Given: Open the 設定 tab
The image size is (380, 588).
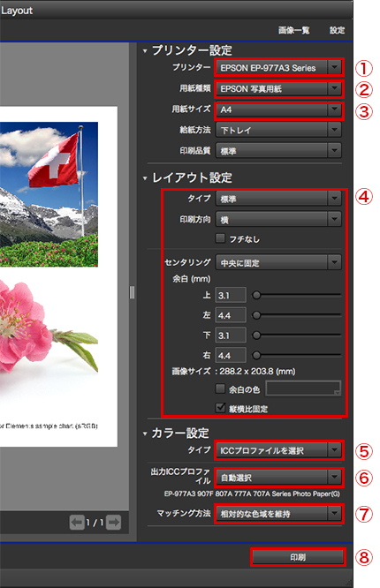Looking at the screenshot, I should 338,30.
